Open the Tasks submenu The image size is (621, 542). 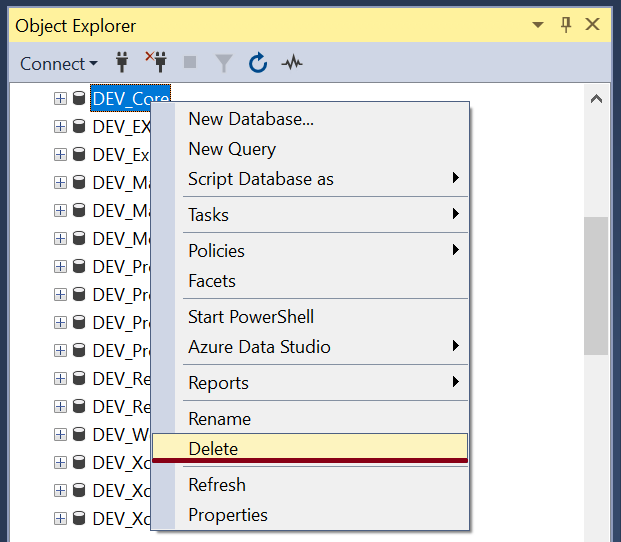pyautogui.click(x=208, y=215)
